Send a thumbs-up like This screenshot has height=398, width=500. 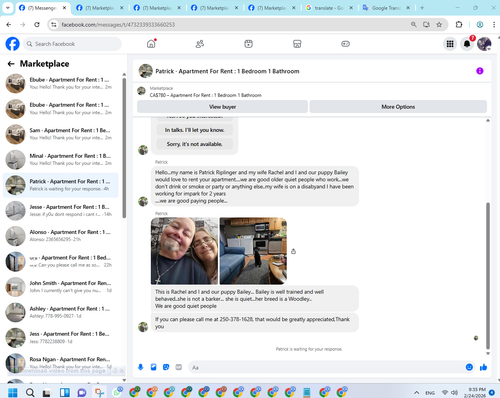(483, 367)
